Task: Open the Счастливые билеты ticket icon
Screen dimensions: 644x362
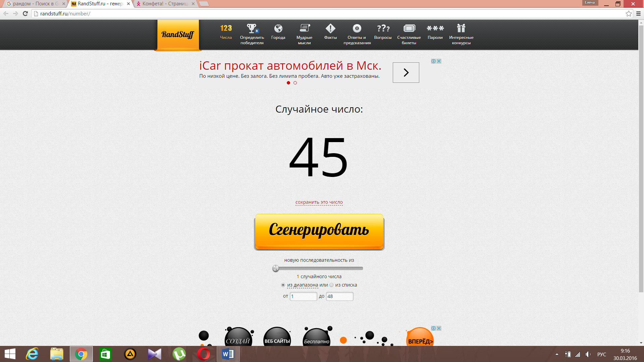Action: [x=409, y=28]
